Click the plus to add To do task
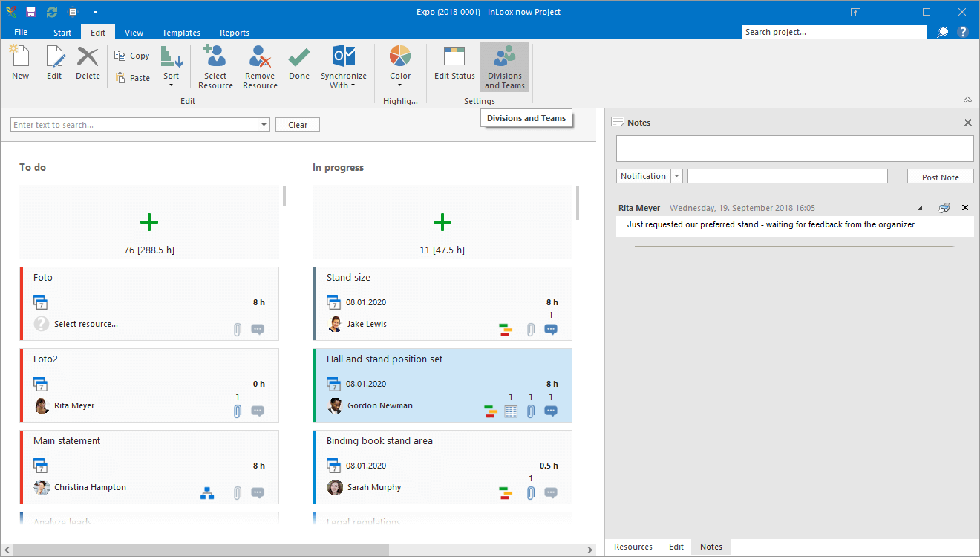This screenshot has width=980, height=557. click(149, 221)
